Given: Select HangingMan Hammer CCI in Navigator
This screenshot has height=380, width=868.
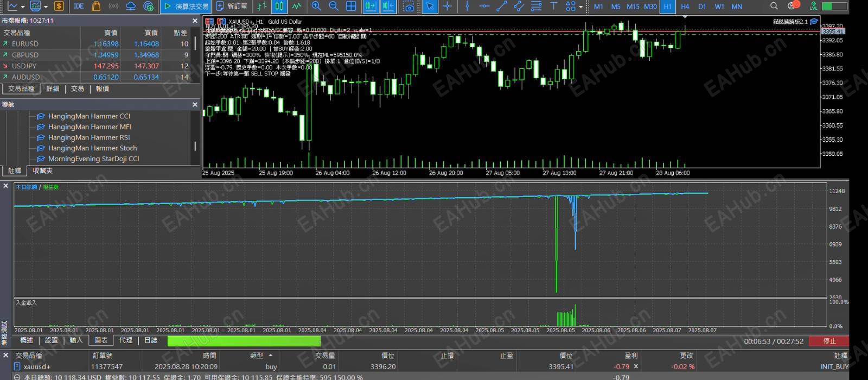Looking at the screenshot, I should (x=90, y=116).
